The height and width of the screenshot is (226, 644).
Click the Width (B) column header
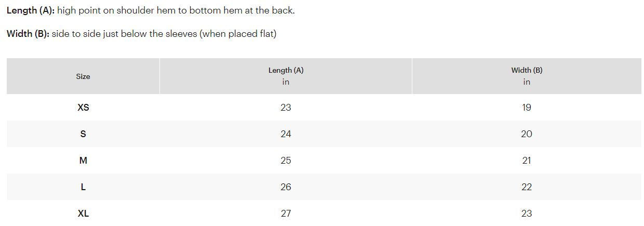[x=527, y=70]
